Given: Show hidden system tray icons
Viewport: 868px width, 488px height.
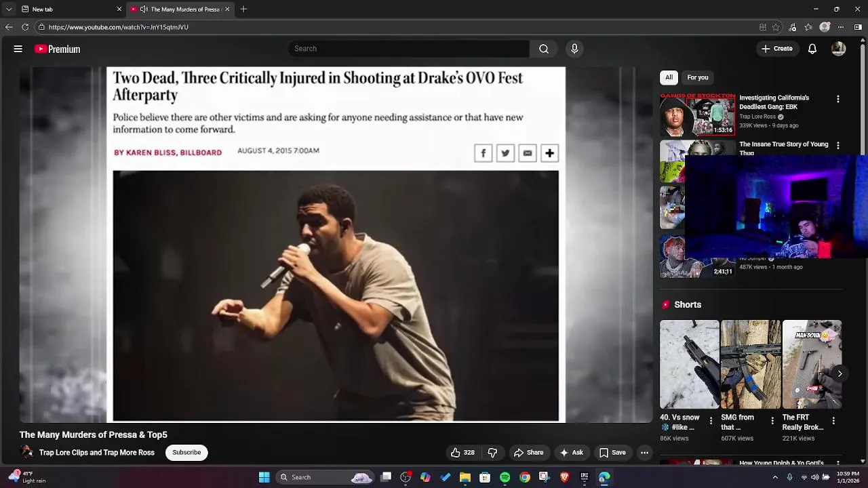Looking at the screenshot, I should (x=775, y=477).
